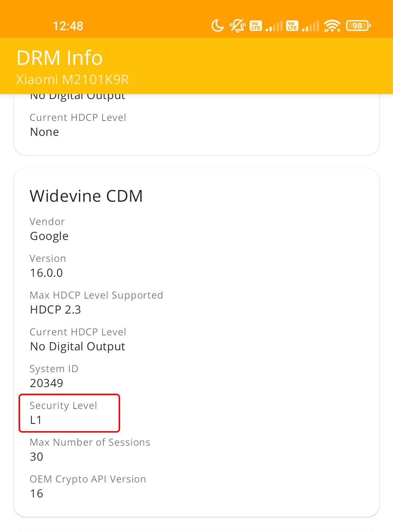
Task: Tap the second SIM signal bars
Action: pos(310,26)
